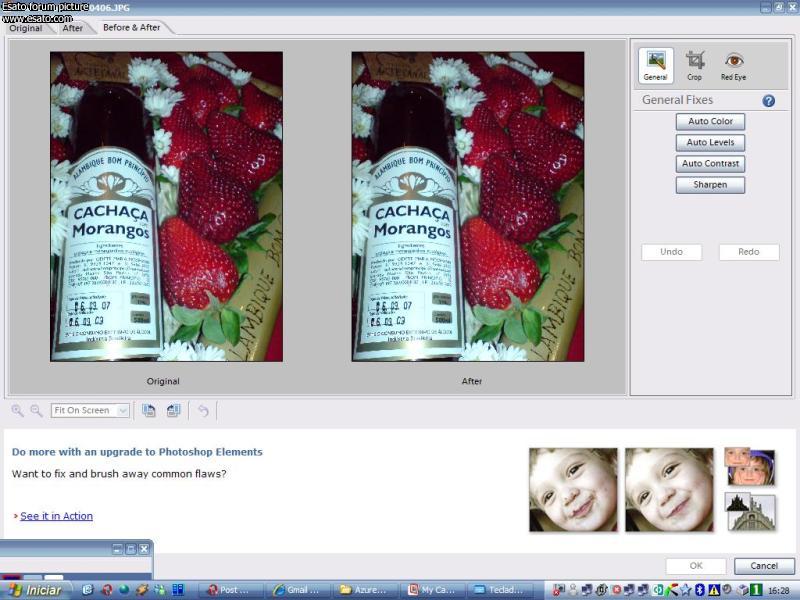Click the child faces sample thumbnail

(749, 466)
